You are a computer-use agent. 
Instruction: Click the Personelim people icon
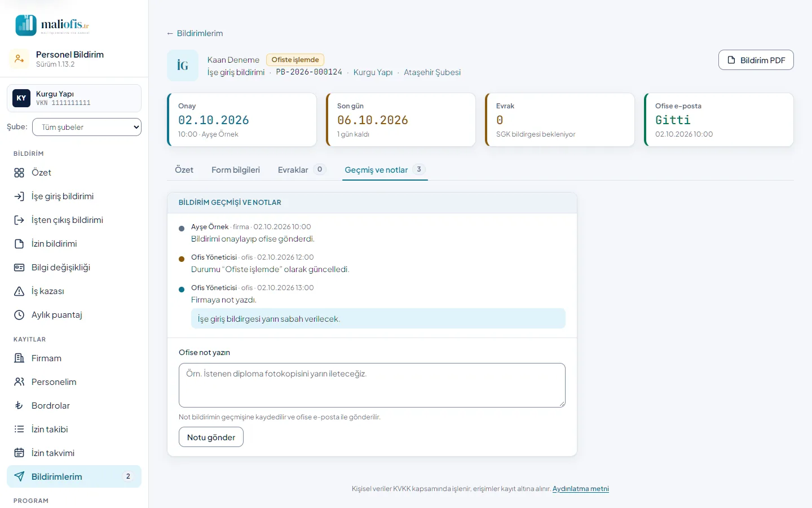(19, 382)
